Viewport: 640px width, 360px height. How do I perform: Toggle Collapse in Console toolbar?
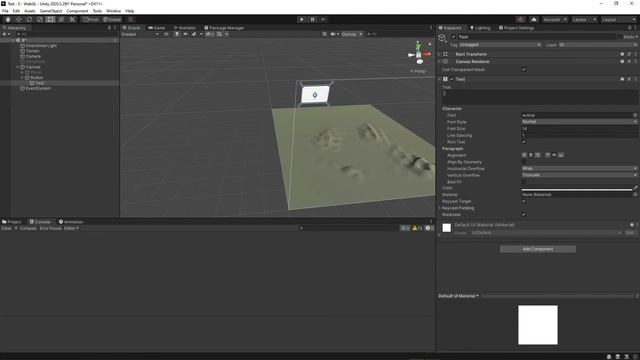tap(28, 228)
